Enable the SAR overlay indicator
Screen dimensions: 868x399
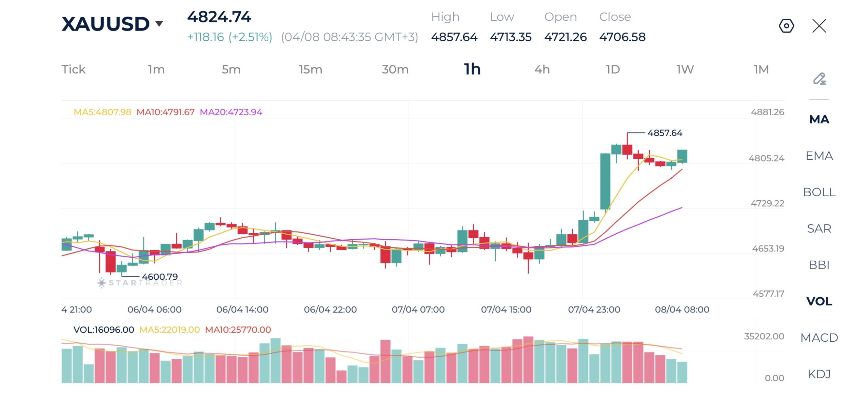click(x=819, y=228)
